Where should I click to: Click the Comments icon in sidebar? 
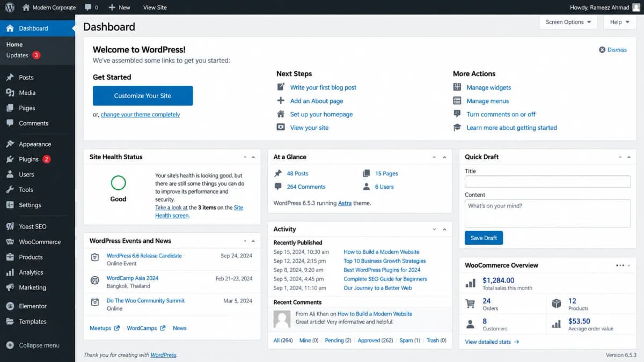click(x=10, y=123)
